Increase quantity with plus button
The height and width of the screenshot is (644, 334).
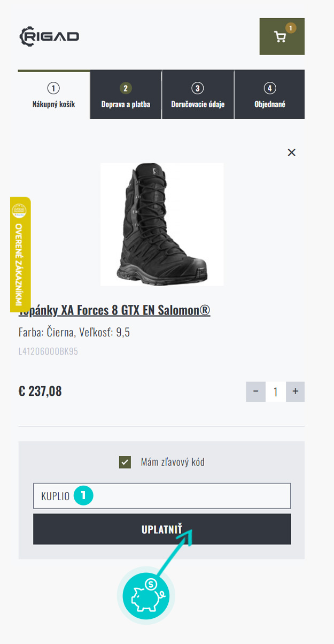[295, 392]
